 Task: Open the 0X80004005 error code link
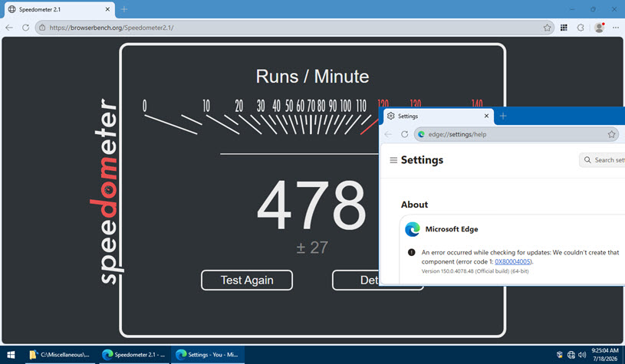coord(512,261)
